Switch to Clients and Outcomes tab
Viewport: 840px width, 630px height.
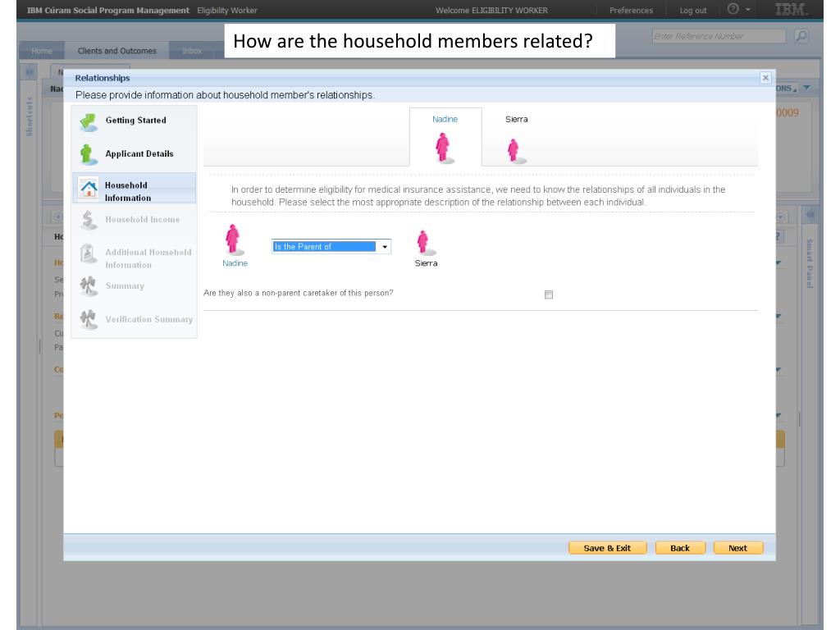(x=117, y=51)
